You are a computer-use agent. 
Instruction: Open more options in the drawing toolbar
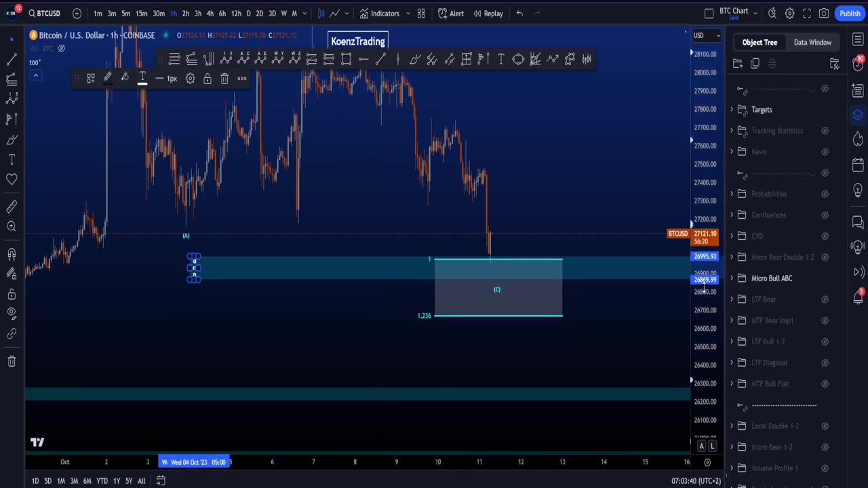point(242,79)
